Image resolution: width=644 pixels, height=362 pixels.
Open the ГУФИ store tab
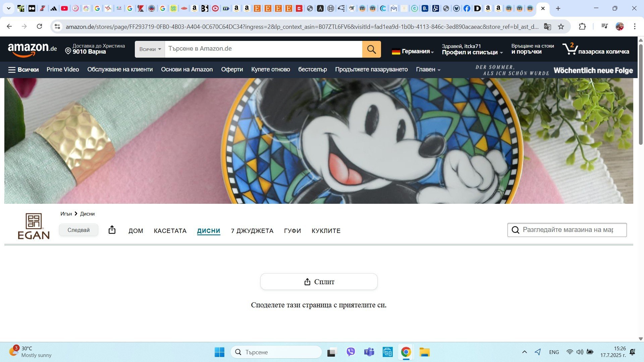pyautogui.click(x=292, y=231)
